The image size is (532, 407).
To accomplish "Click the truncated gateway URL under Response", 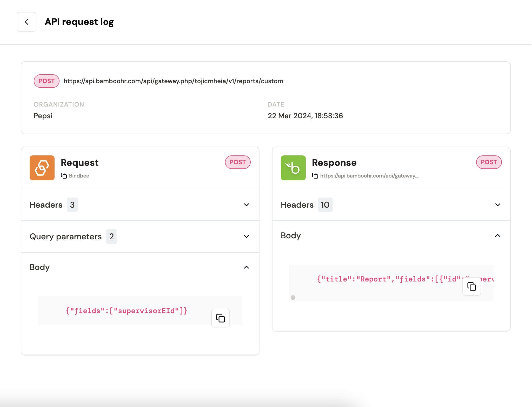I will (370, 176).
